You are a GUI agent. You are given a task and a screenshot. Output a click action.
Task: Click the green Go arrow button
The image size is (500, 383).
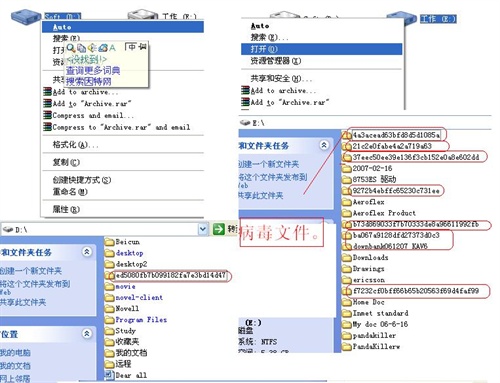(x=219, y=229)
